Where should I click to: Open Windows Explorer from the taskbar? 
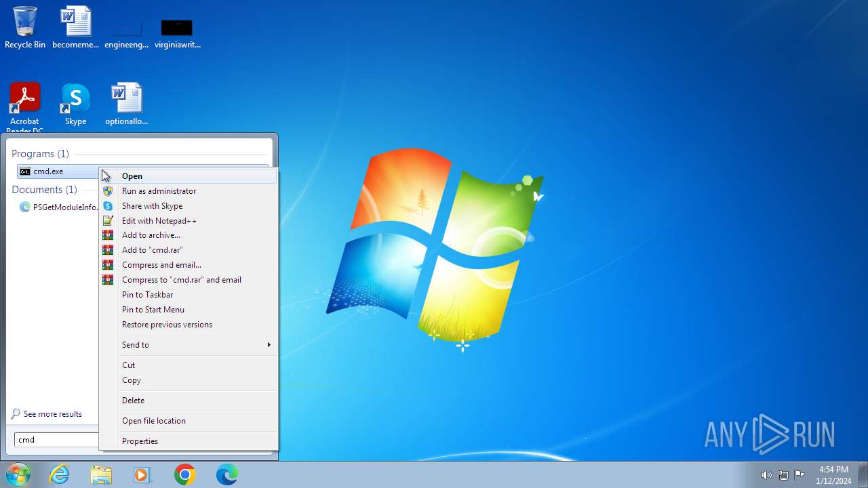pyautogui.click(x=101, y=474)
